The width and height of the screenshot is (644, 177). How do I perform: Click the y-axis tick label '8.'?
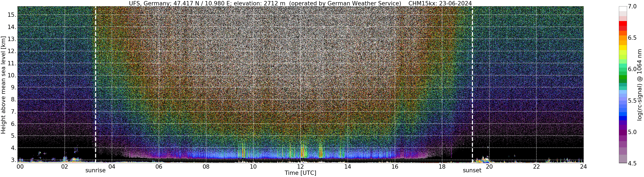coord(13,100)
